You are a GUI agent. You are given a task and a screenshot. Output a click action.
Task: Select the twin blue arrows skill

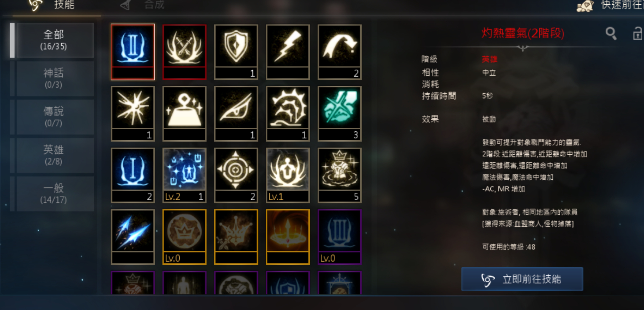point(133,237)
